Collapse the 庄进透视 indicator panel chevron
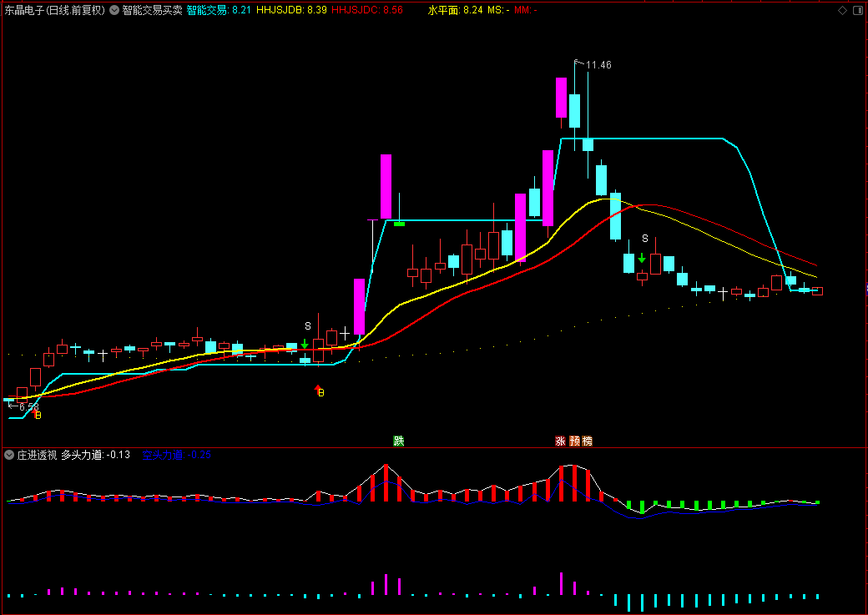This screenshot has height=615, width=868. point(9,455)
